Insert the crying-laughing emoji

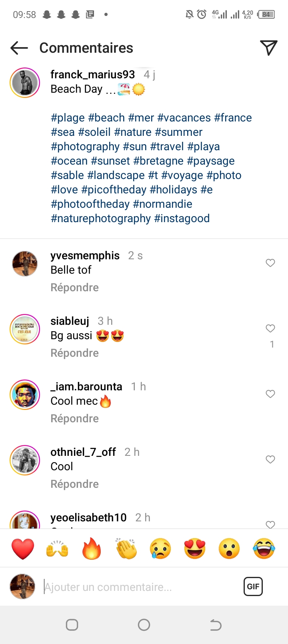264,549
